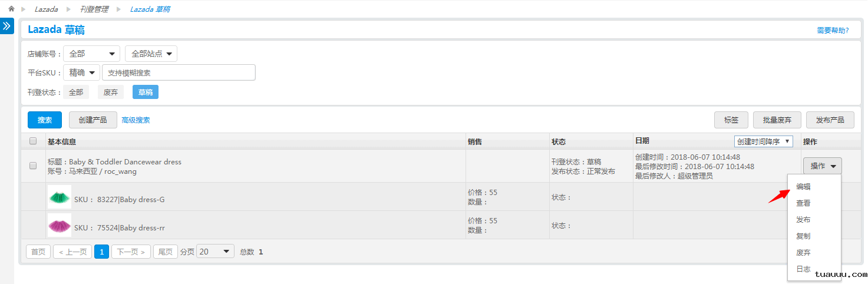Click the blue 搜索 button

click(x=45, y=120)
